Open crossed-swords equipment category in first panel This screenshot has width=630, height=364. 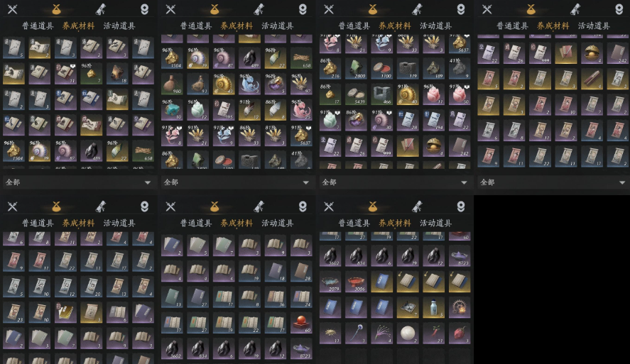pyautogui.click(x=13, y=9)
